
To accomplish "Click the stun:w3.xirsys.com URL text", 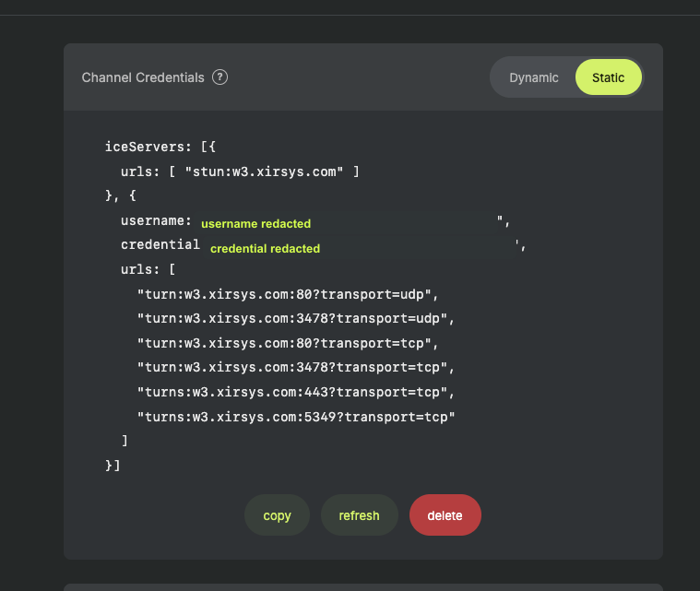I will [x=265, y=171].
